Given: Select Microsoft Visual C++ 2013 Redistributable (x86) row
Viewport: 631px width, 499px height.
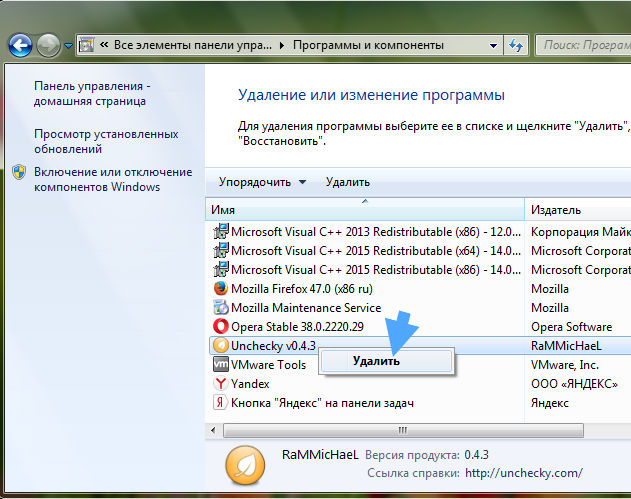Looking at the screenshot, I should (x=376, y=232).
